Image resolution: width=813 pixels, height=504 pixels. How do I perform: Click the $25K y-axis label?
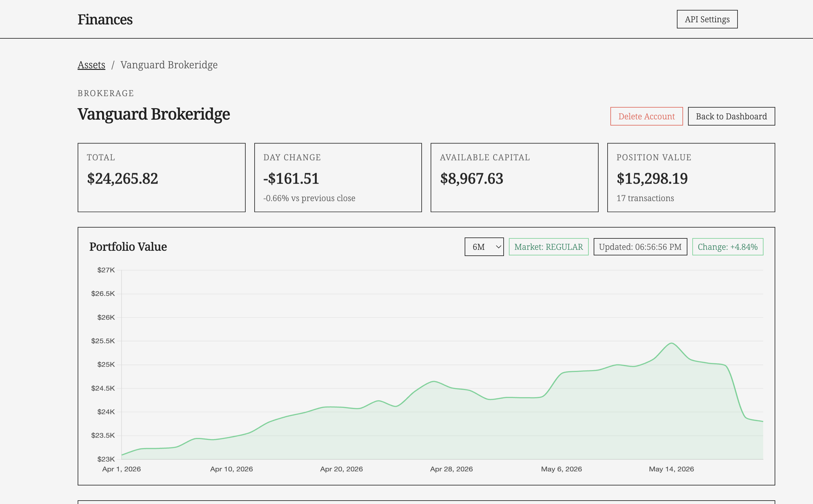click(x=106, y=365)
